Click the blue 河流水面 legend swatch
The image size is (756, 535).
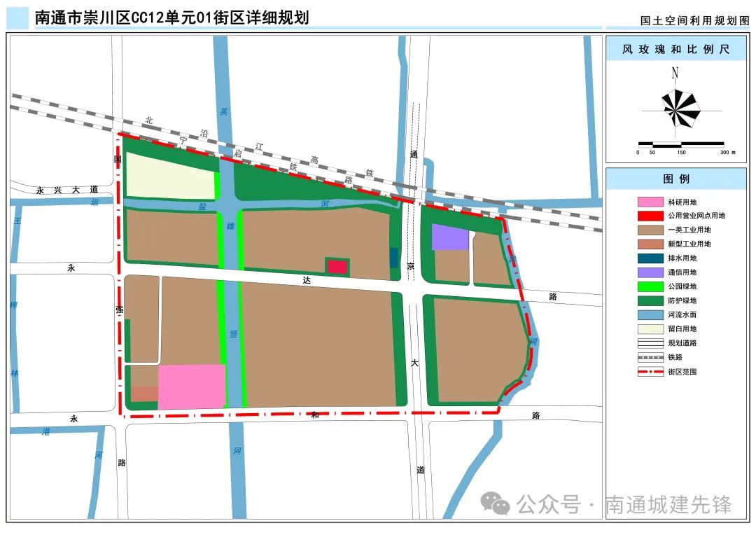pyautogui.click(x=650, y=314)
